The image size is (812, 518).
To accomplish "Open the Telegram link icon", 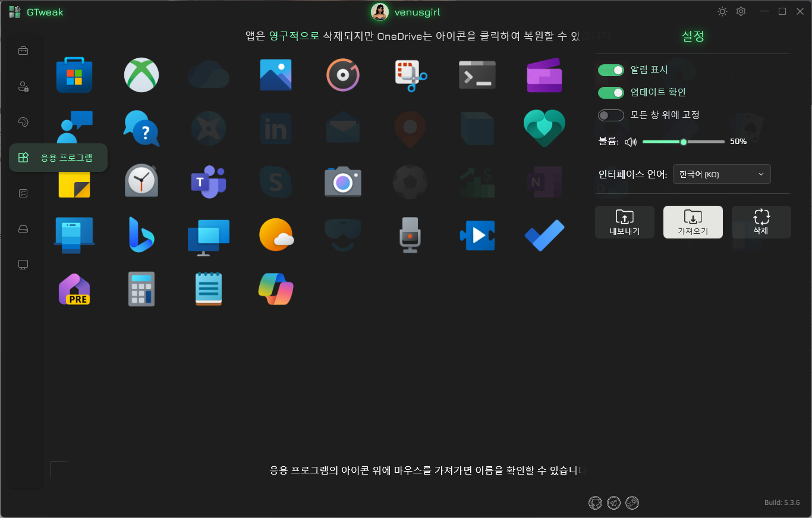I will pos(614,503).
